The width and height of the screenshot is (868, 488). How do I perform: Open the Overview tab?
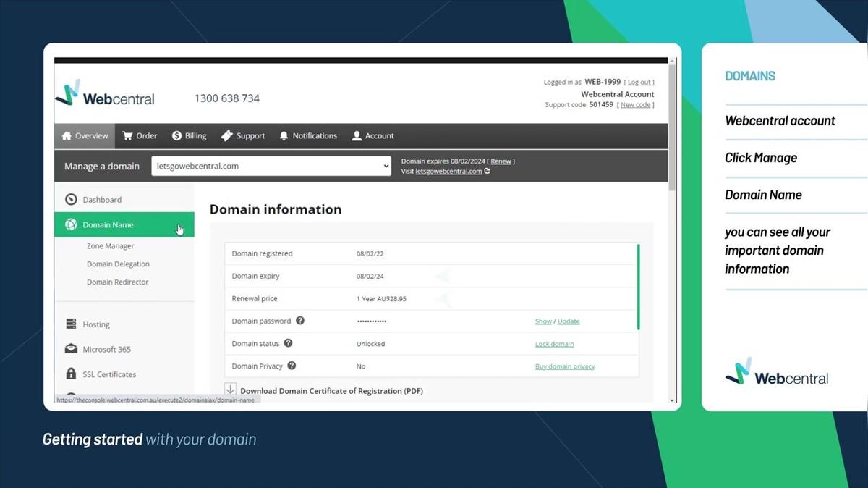(85, 135)
